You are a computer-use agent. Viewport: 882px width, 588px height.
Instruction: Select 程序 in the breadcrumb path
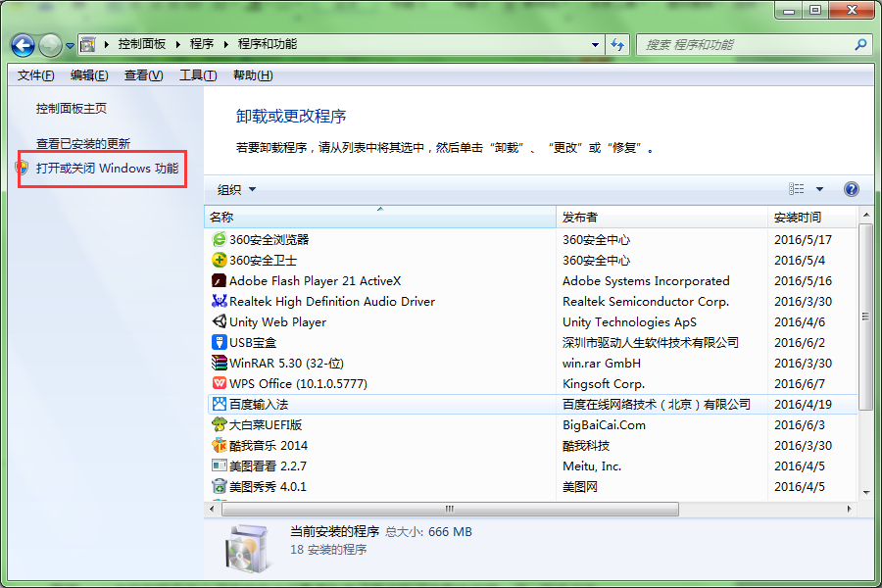pos(202,44)
